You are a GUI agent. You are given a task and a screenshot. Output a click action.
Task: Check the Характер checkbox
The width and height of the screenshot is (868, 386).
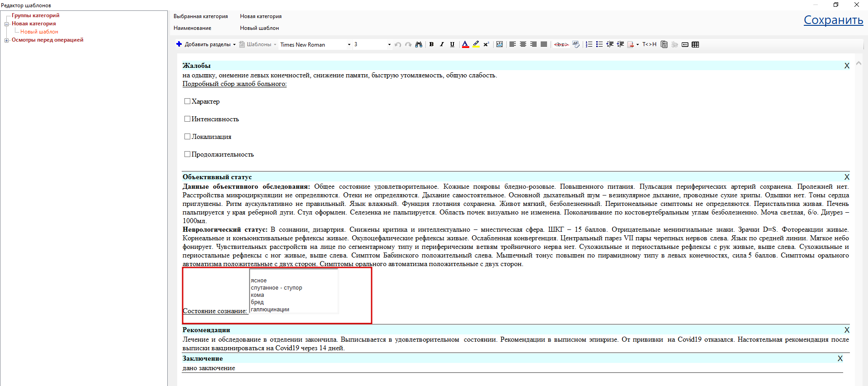187,101
